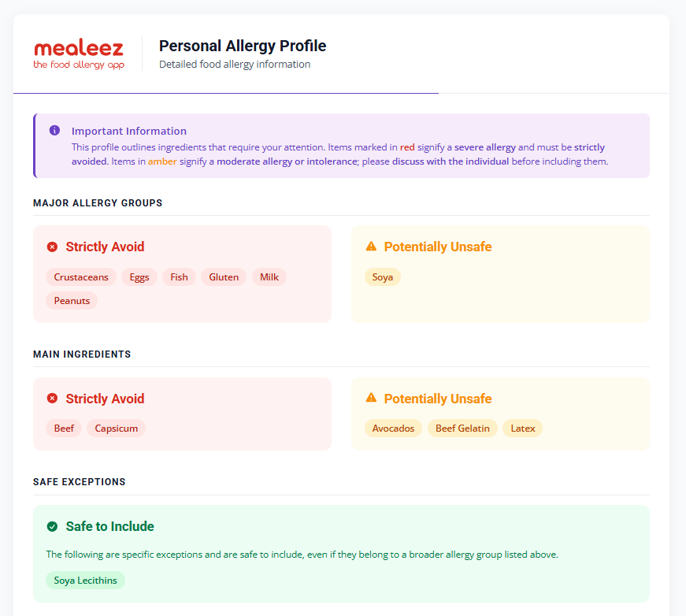Click the red X icon under Major Allergy Groups
Image resolution: width=686 pixels, height=616 pixels.
click(x=53, y=247)
